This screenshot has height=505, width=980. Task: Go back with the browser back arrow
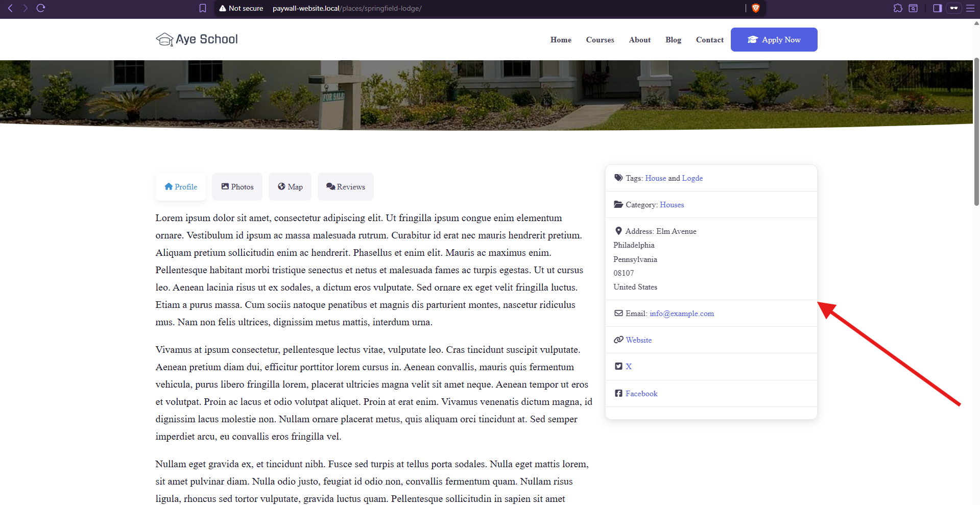click(x=10, y=8)
